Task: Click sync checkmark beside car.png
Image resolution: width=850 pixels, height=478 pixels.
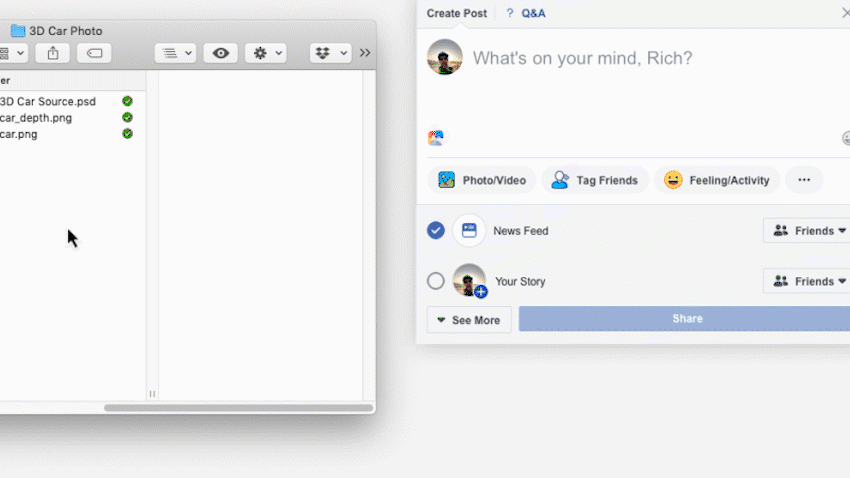Action: point(127,134)
